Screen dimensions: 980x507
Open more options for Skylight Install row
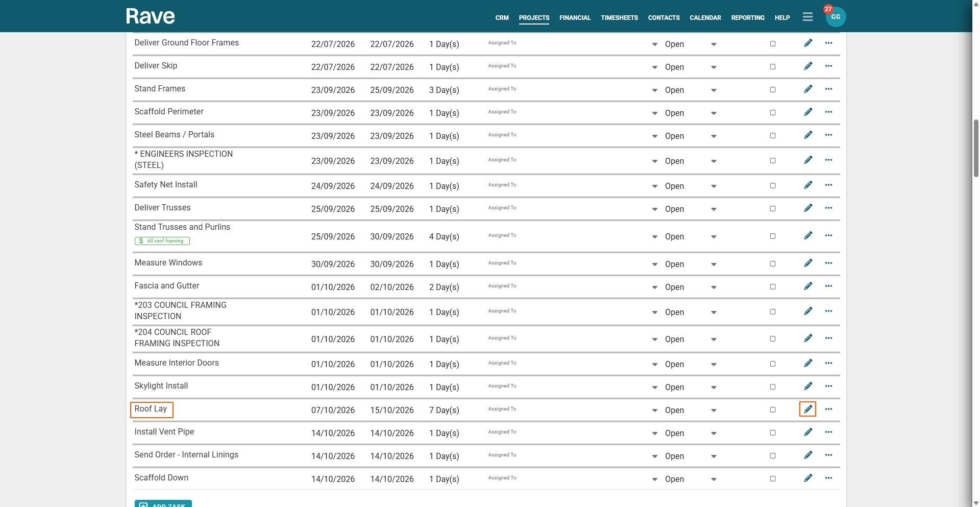pos(828,386)
